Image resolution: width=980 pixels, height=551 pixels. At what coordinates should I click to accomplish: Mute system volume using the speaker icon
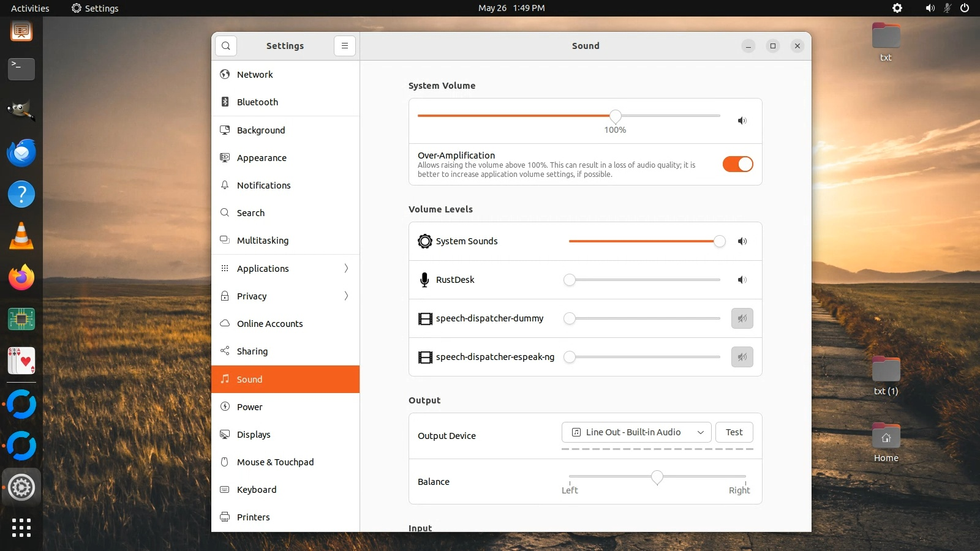[742, 121]
